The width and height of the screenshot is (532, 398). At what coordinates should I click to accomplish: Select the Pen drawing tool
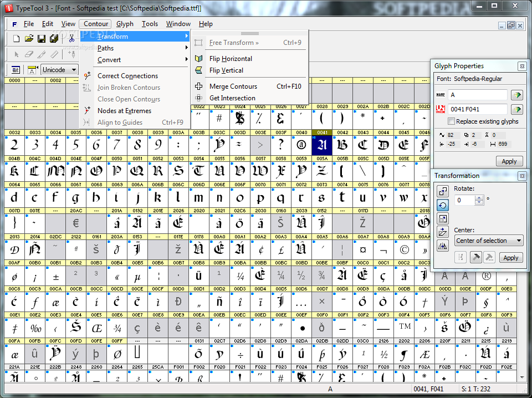click(71, 54)
